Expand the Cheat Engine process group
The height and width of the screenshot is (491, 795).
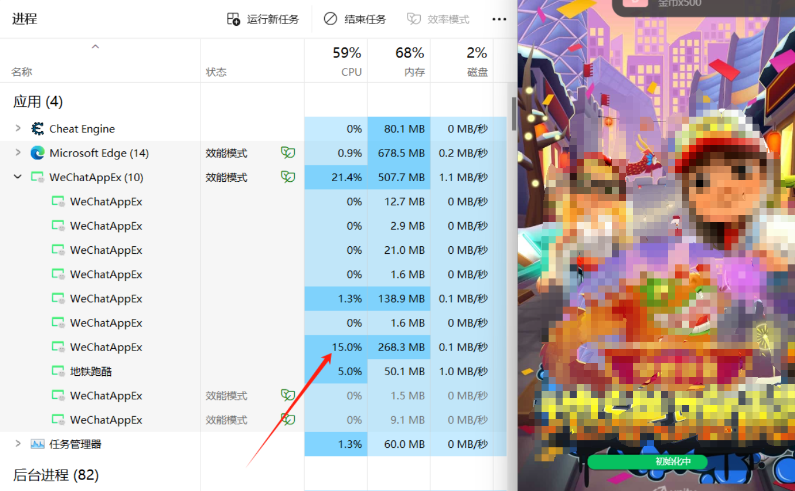(x=18, y=128)
